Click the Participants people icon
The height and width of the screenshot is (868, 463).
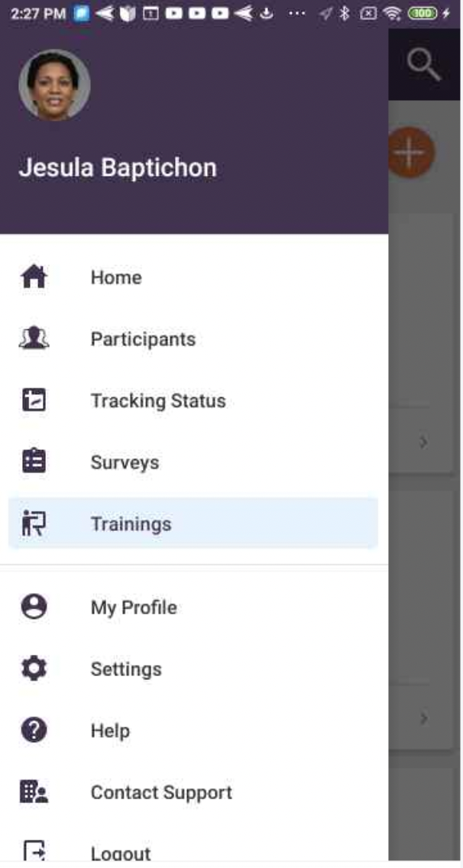click(34, 339)
